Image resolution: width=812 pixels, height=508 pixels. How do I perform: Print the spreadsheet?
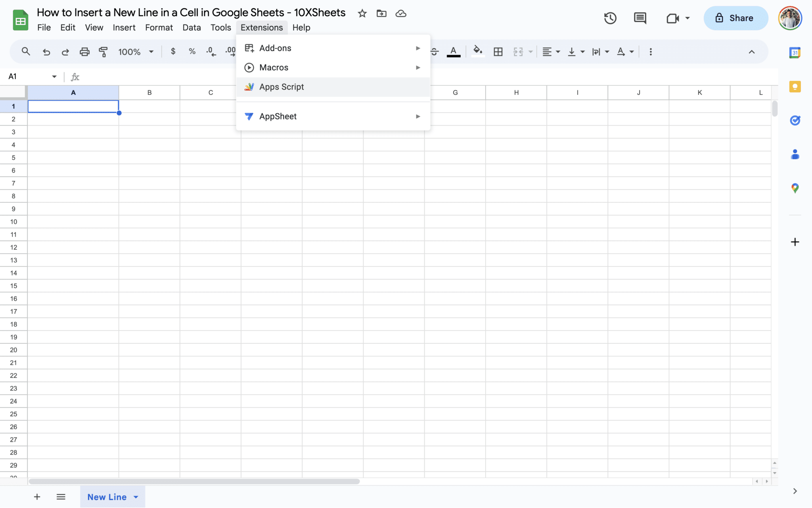coord(84,52)
